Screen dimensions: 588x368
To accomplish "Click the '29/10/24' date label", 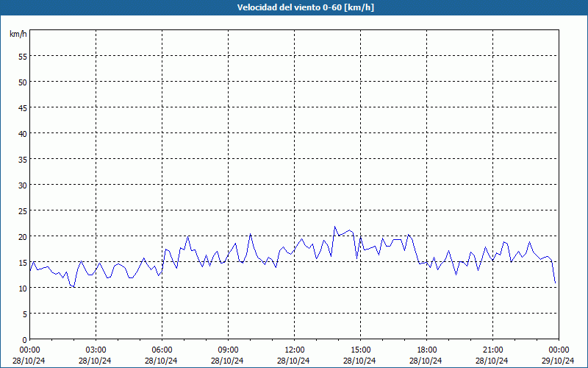I will pyautogui.click(x=558, y=361).
